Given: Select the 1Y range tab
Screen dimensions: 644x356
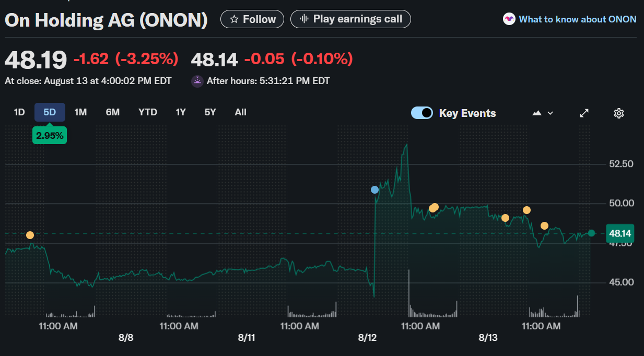Looking at the screenshot, I should [181, 112].
